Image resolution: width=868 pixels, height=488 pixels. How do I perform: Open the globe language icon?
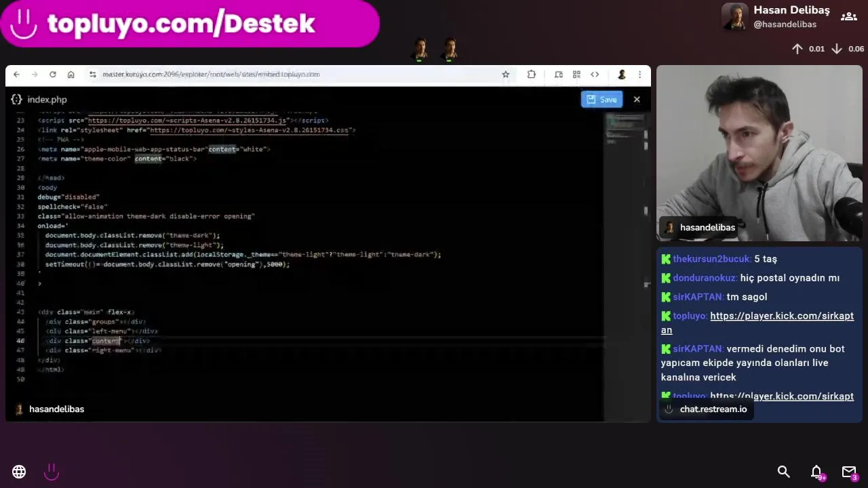click(x=19, y=472)
